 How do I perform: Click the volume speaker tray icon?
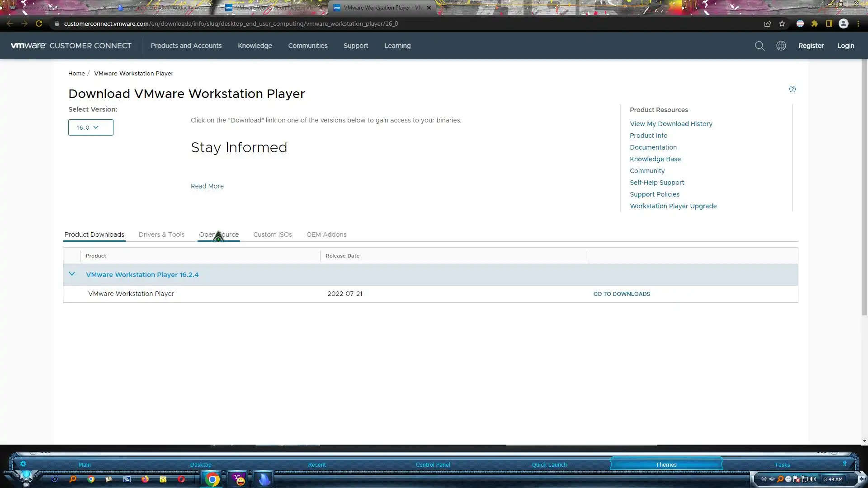[813, 479]
